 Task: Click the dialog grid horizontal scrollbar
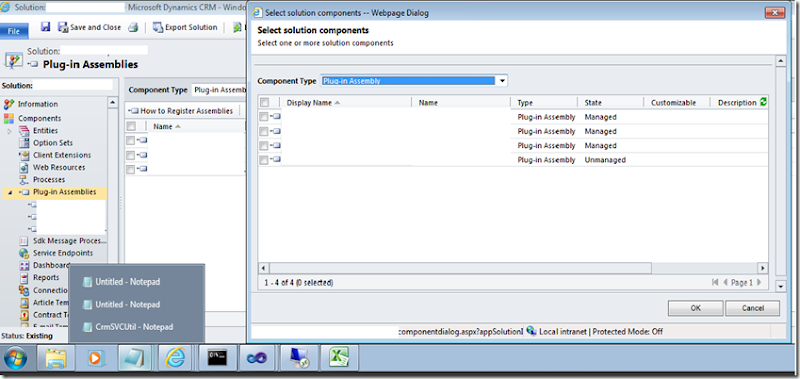(460, 268)
